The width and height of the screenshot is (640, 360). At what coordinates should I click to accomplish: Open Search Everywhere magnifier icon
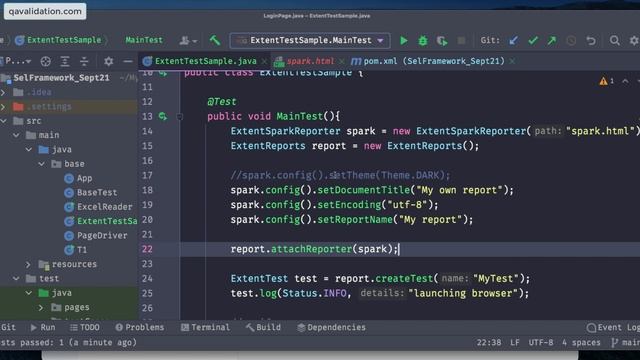click(614, 40)
